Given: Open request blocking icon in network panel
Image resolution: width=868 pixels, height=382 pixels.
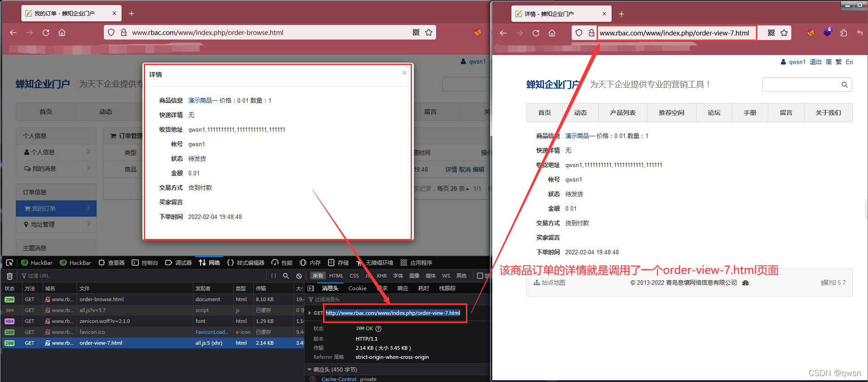Looking at the screenshot, I should [299, 276].
